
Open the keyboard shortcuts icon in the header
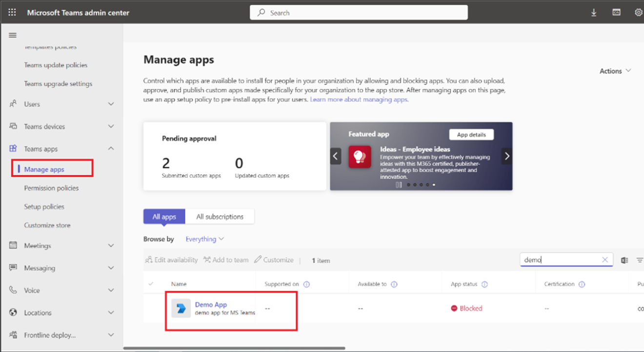(616, 12)
